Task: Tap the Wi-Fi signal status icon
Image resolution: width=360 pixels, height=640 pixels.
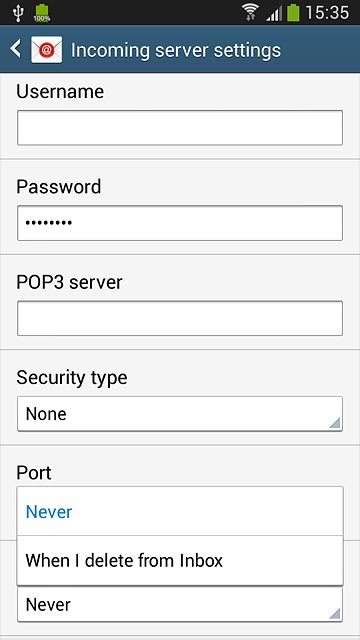Action: click(249, 12)
